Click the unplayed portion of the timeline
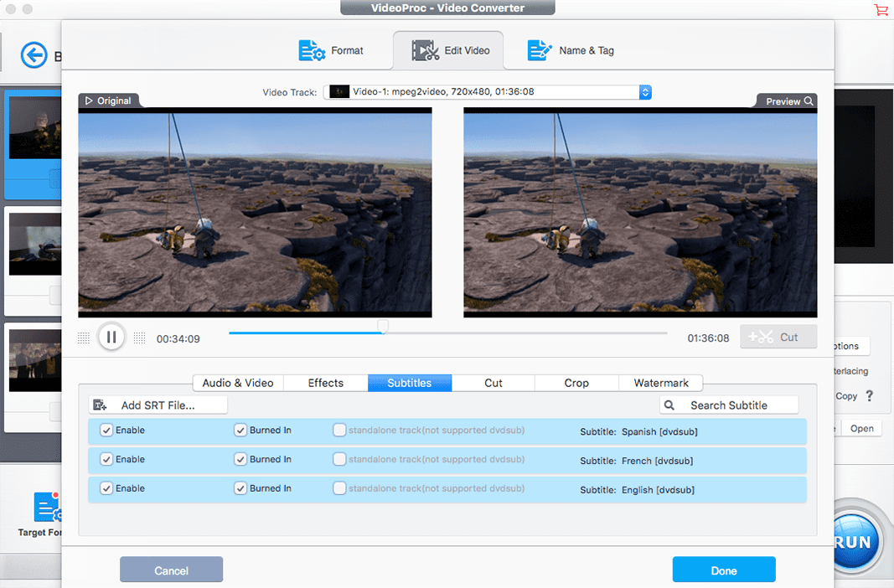 point(527,333)
